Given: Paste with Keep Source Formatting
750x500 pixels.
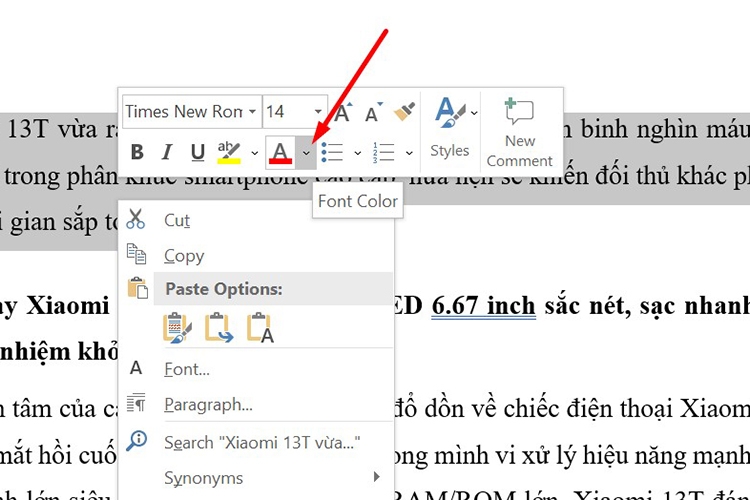Looking at the screenshot, I should tap(177, 328).
